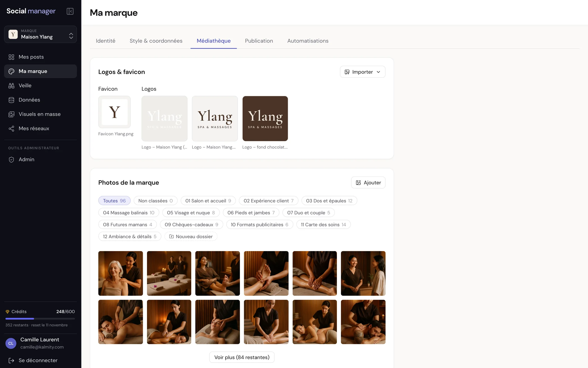
Task: Switch to the Identité tab
Action: point(106,41)
